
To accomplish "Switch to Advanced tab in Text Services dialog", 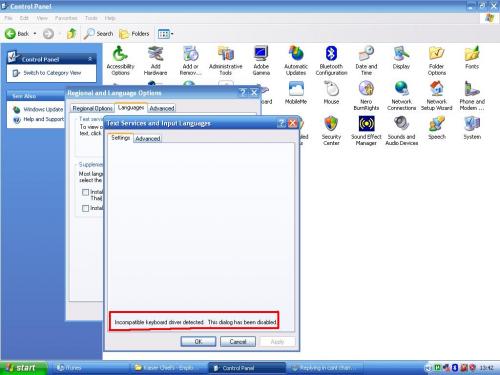I will (148, 139).
